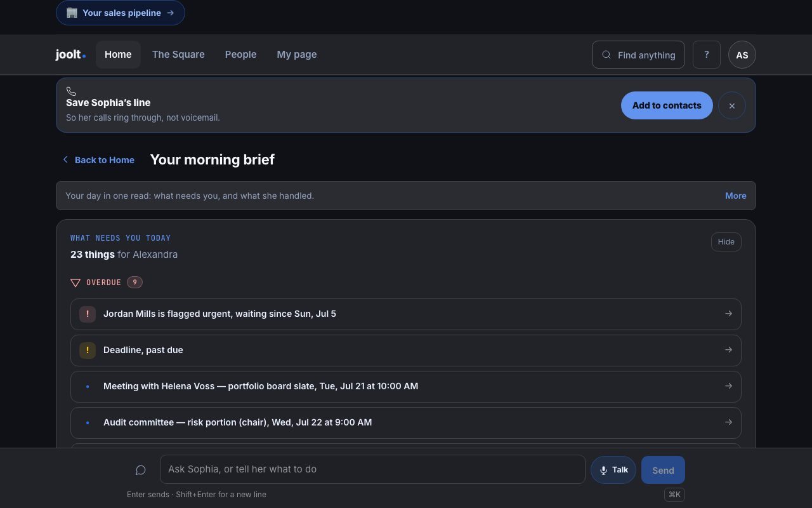The width and height of the screenshot is (812, 508).
Task: Click the joolt logo
Action: tap(70, 55)
